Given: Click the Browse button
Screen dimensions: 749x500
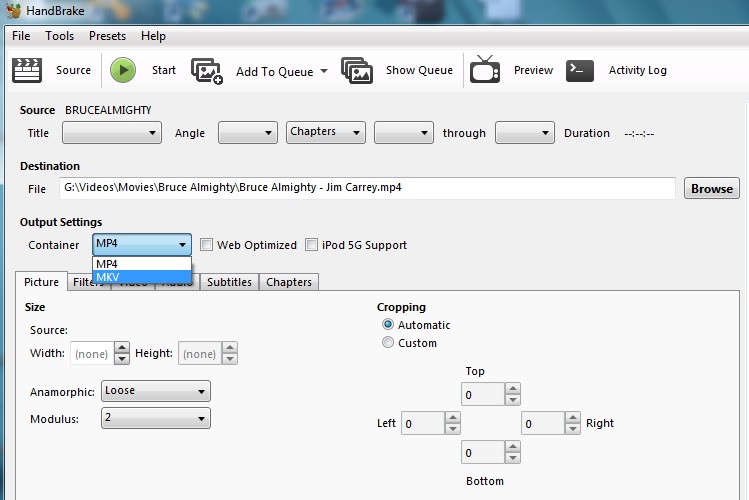Looking at the screenshot, I should coord(711,188).
